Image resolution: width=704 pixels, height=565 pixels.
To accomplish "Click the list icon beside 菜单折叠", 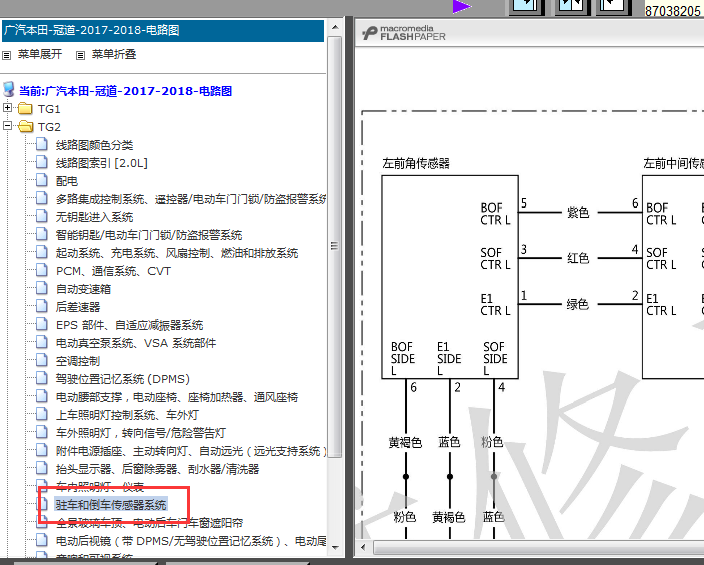I will [80, 55].
